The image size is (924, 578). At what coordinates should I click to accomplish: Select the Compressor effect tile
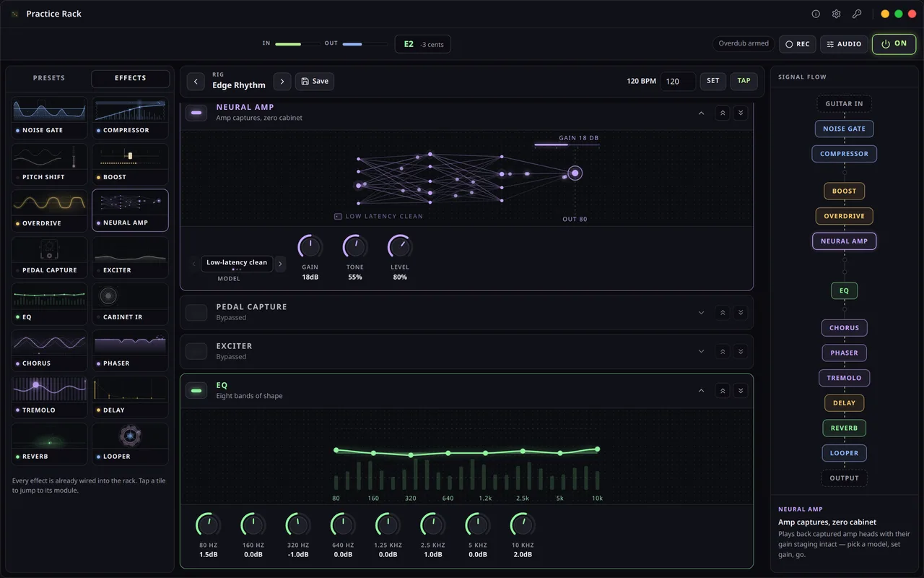click(130, 118)
